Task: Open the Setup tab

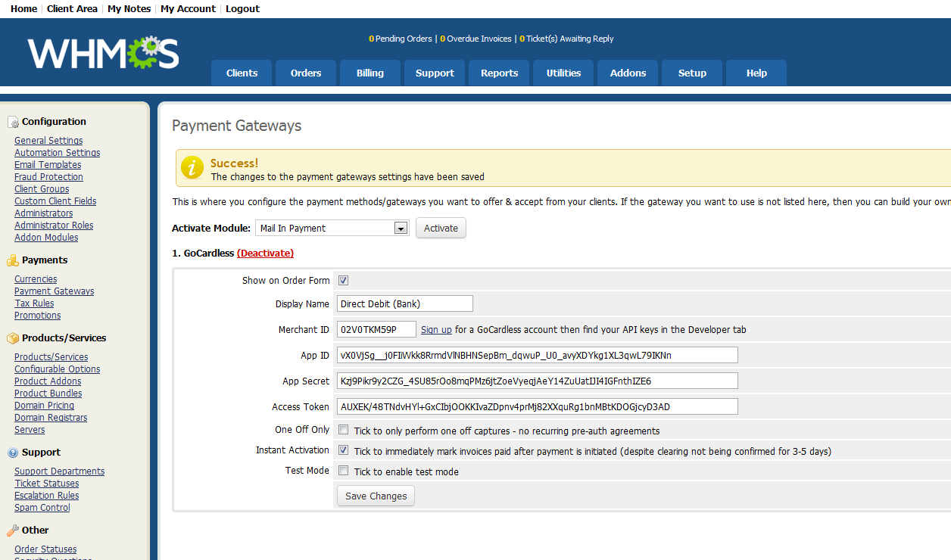Action: click(692, 73)
